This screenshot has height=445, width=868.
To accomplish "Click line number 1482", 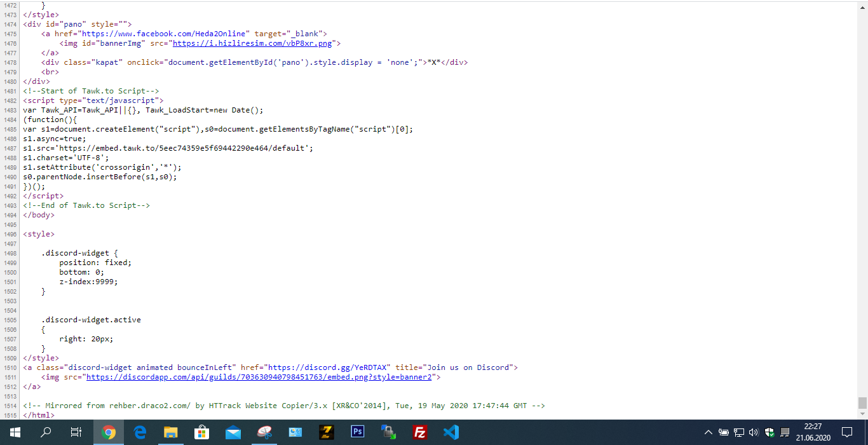I will [x=10, y=100].
